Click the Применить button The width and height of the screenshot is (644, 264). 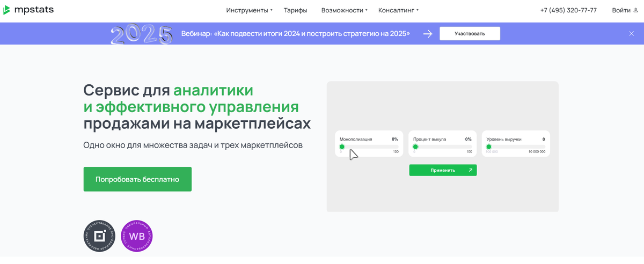443,170
